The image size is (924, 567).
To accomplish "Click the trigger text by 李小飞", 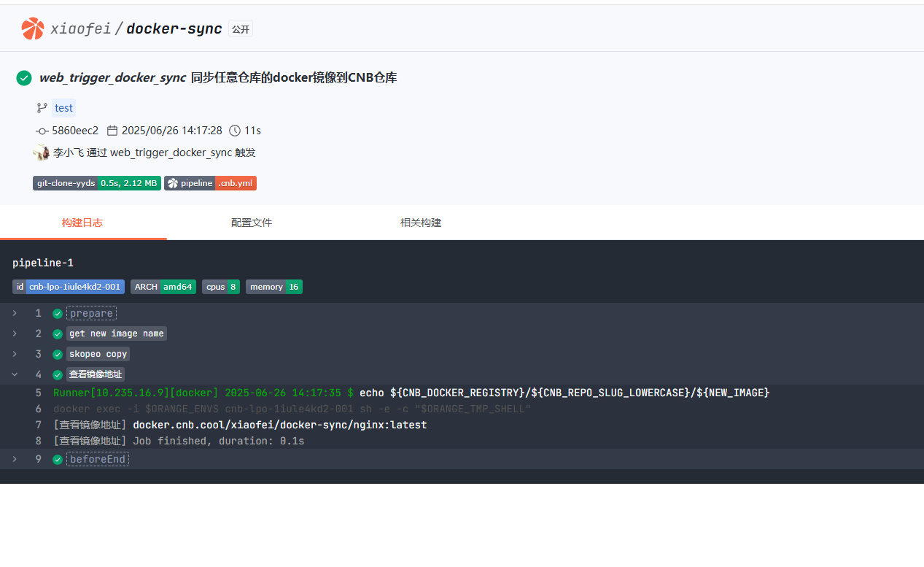I will [x=155, y=153].
